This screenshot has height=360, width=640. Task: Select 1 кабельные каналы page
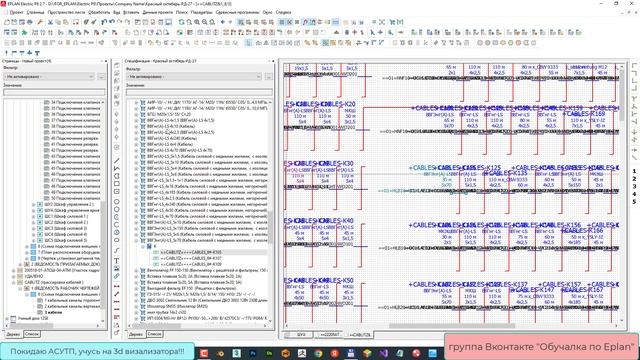[71, 300]
